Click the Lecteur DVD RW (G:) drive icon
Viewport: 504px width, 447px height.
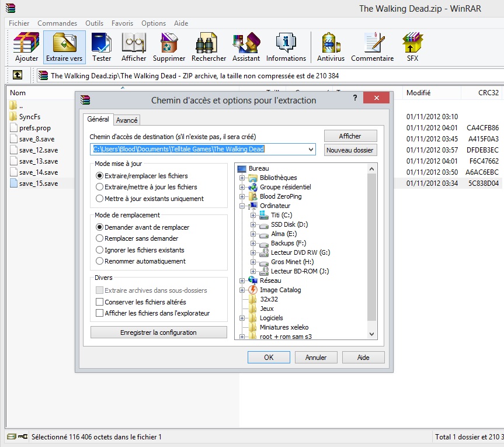pos(264,252)
